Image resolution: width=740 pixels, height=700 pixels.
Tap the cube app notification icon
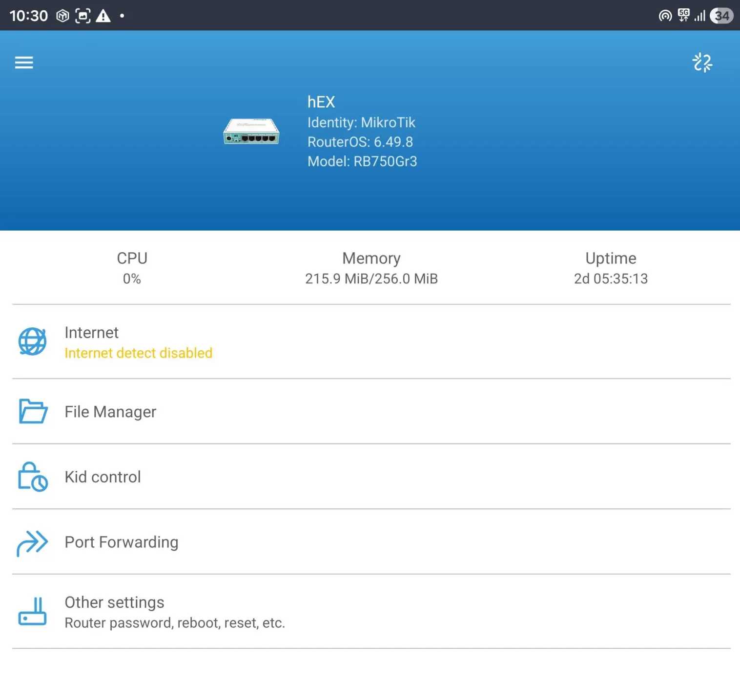62,16
